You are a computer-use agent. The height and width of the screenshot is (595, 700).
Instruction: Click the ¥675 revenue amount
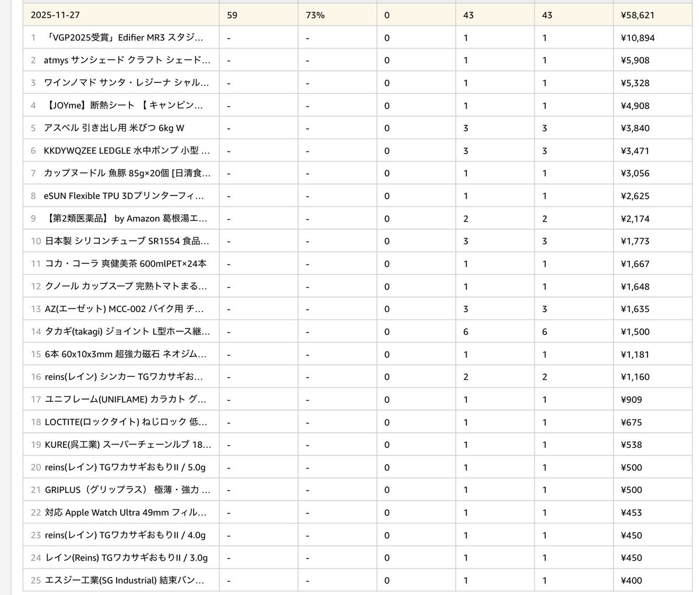[632, 422]
